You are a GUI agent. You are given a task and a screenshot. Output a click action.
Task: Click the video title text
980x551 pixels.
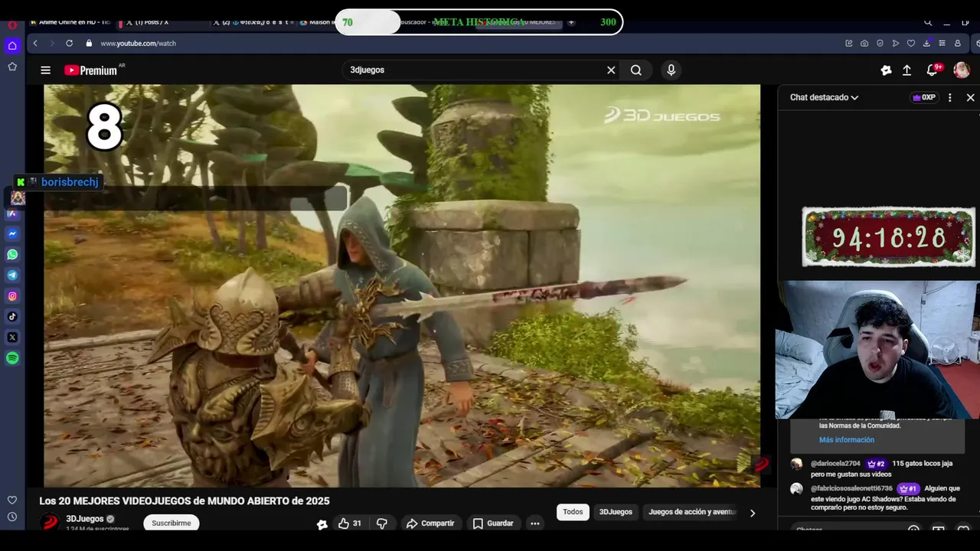(x=185, y=501)
